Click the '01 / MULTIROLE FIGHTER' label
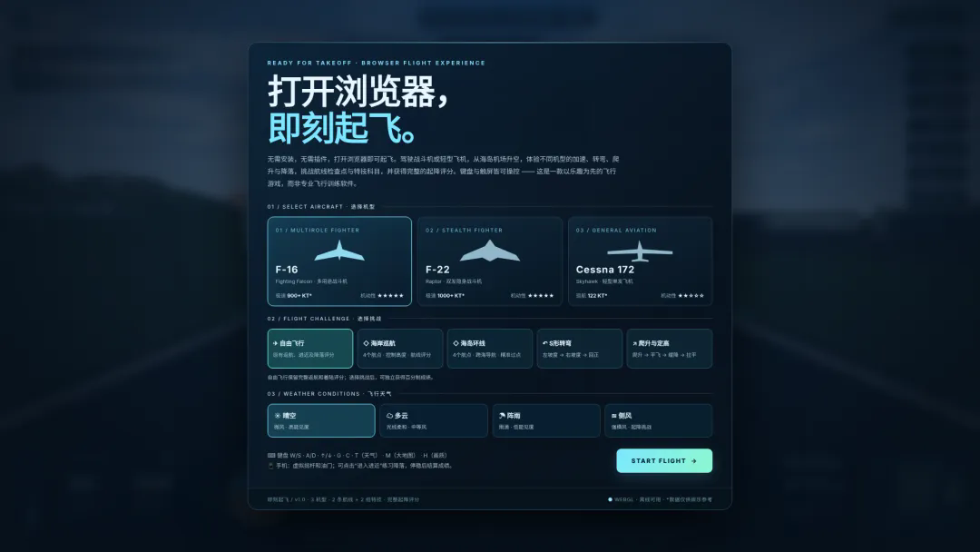The height and width of the screenshot is (552, 980). click(318, 230)
